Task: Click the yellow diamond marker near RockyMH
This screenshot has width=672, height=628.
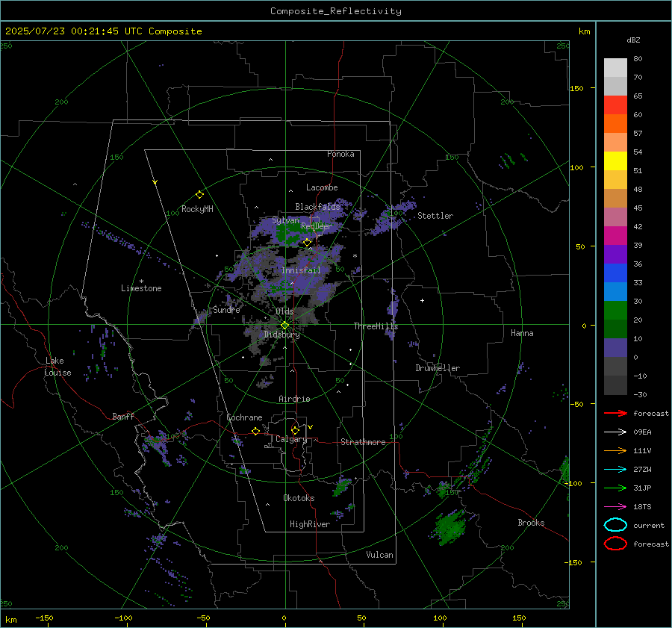Action: (x=199, y=195)
